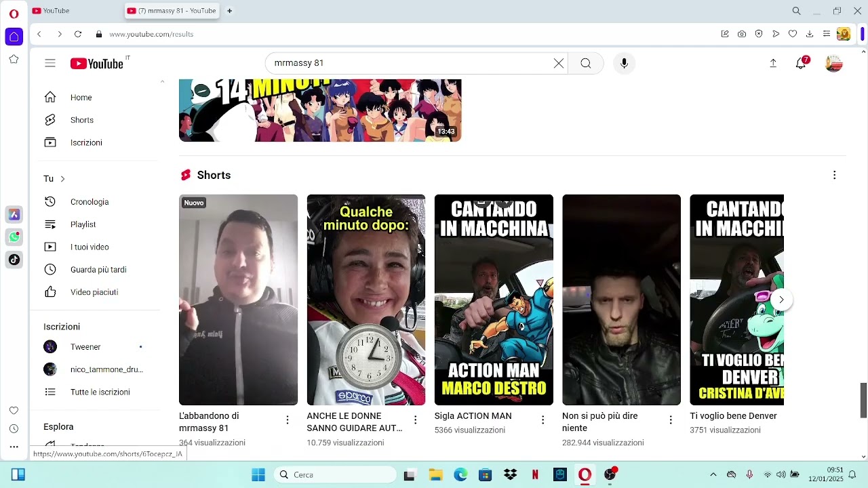Open the YouTube guide hamburger menu

point(50,63)
